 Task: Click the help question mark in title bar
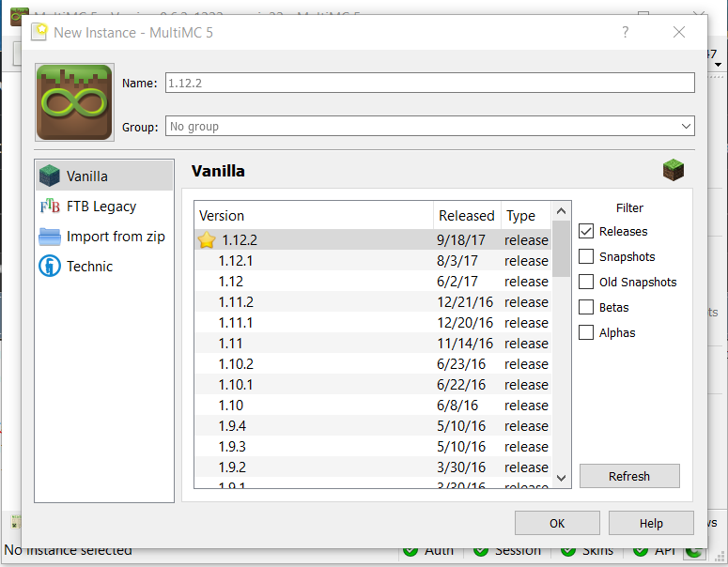tap(626, 32)
